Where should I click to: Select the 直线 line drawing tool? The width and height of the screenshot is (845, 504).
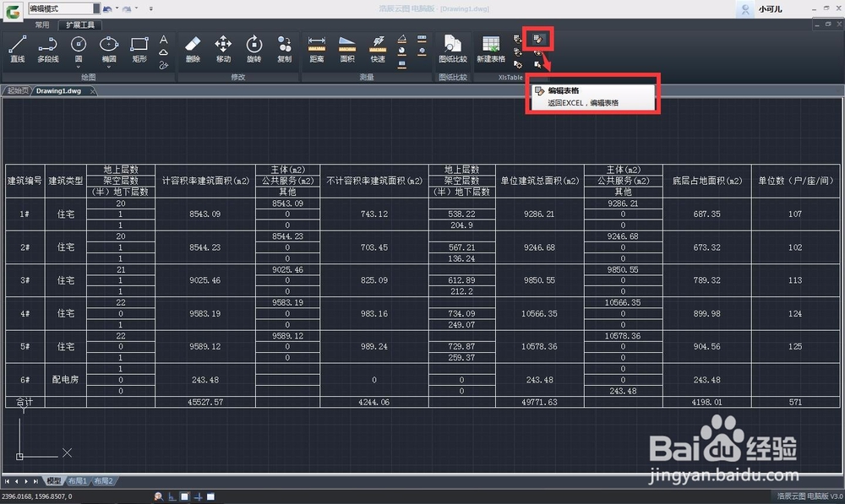pyautogui.click(x=17, y=49)
